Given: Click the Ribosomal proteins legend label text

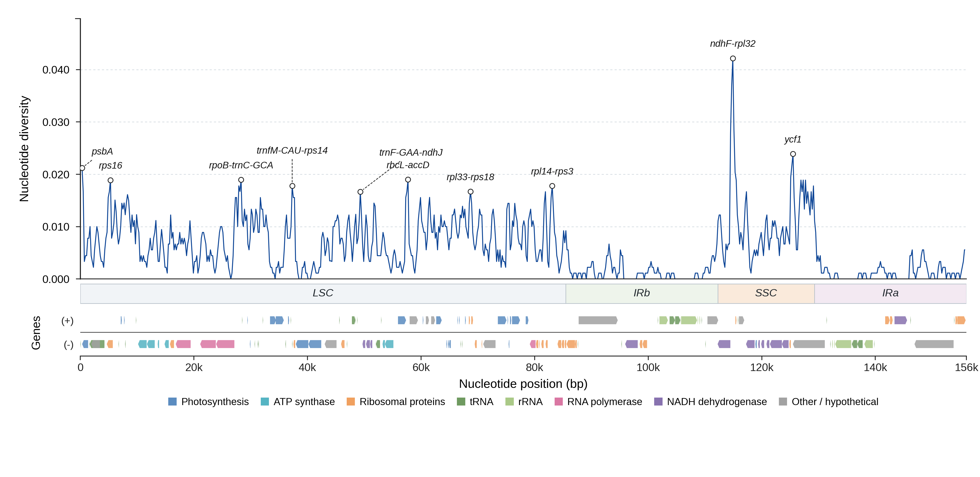Looking at the screenshot, I should [402, 402].
